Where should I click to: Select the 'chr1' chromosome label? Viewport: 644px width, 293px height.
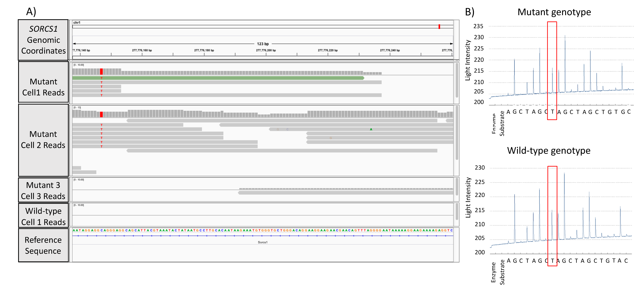click(77, 23)
